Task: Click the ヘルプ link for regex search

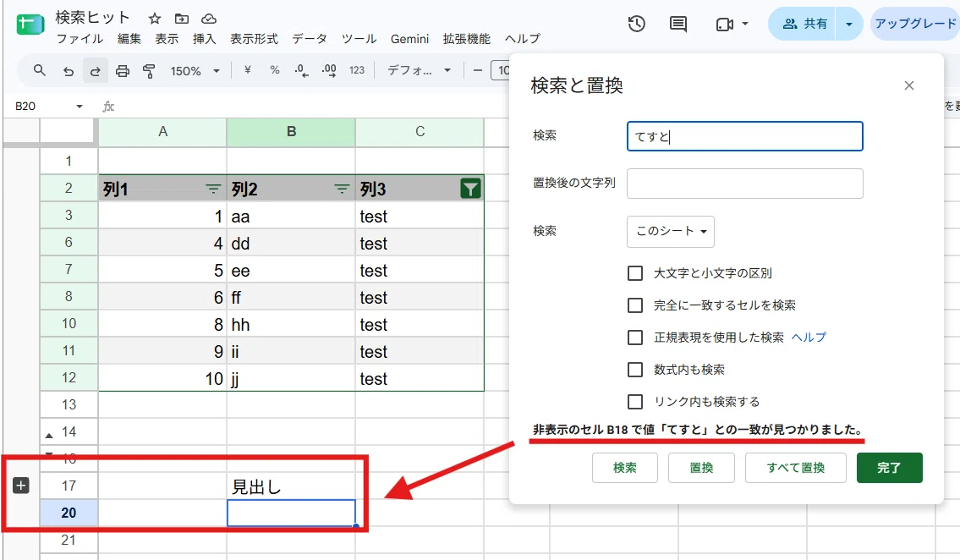Action: click(x=809, y=338)
